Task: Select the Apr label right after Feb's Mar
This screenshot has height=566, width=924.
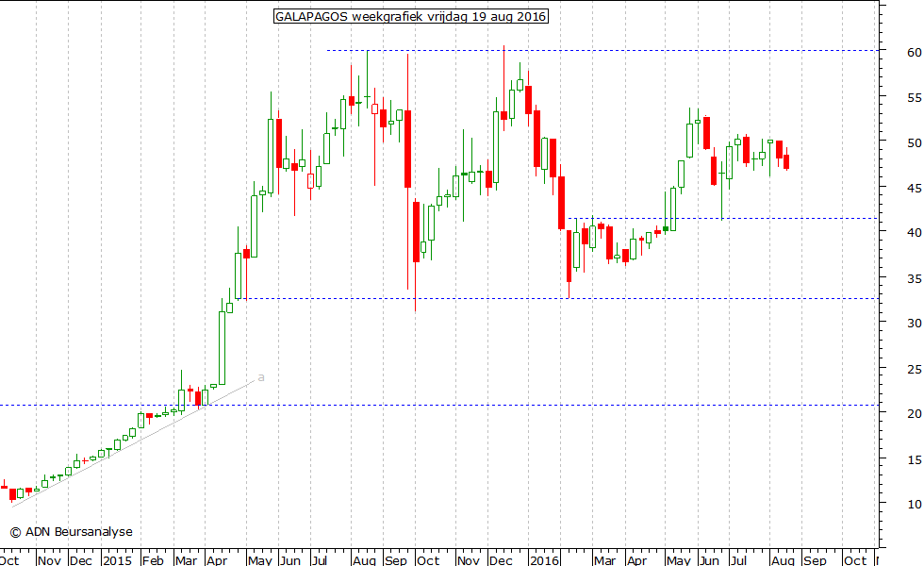Action: pyautogui.click(x=217, y=559)
